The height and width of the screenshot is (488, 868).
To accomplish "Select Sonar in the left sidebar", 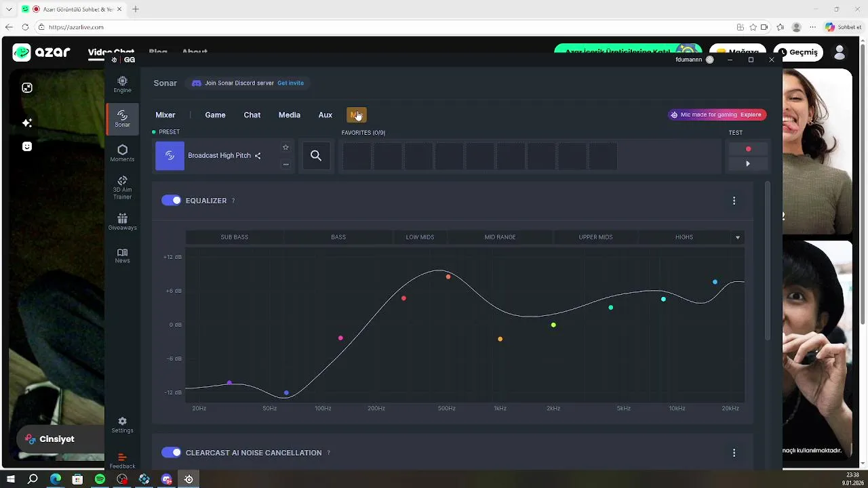I will click(122, 119).
